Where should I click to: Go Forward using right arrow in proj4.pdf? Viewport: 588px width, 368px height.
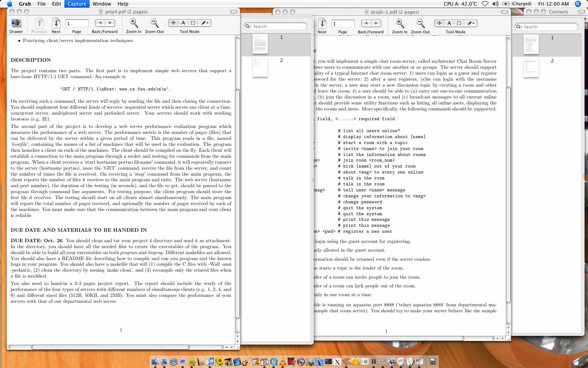(x=110, y=23)
